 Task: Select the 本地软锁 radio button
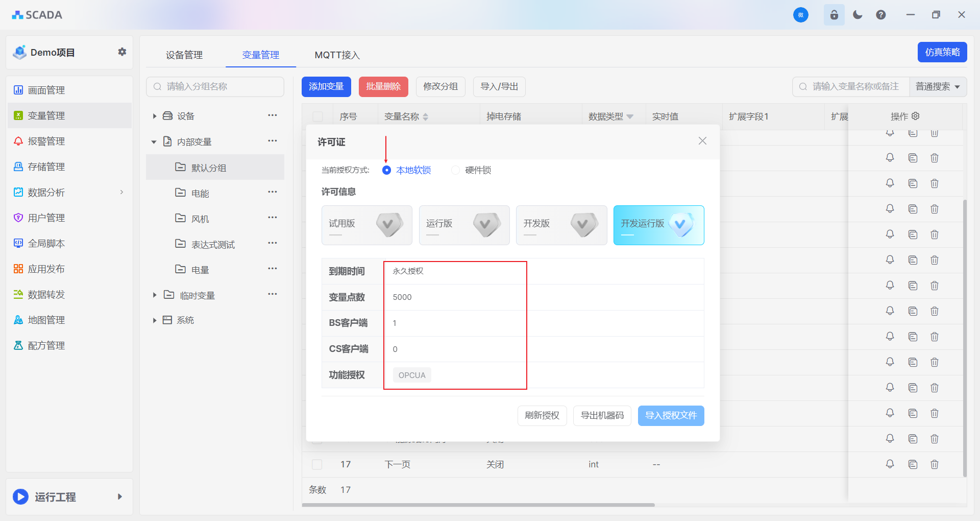pos(386,170)
